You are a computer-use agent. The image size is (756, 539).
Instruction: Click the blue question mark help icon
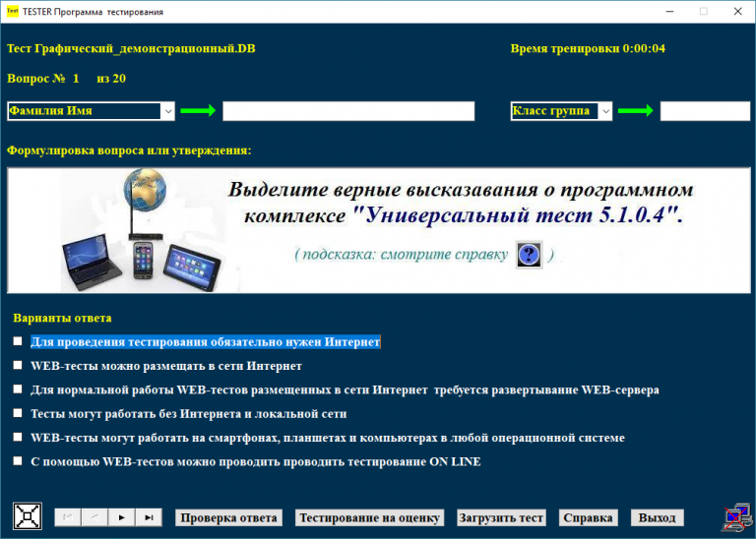pos(530,255)
